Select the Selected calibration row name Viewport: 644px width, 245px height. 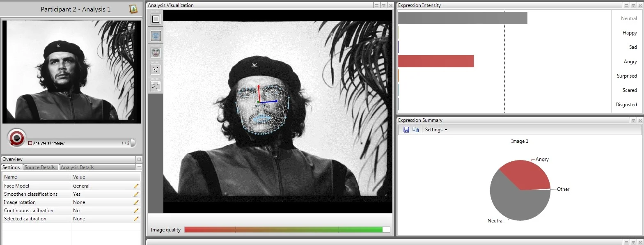[25, 219]
